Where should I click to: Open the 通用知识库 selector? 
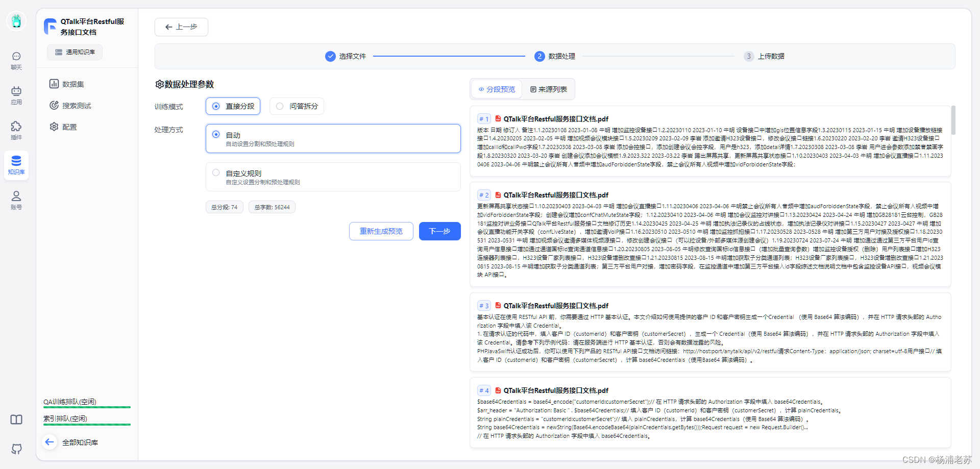[x=75, y=52]
